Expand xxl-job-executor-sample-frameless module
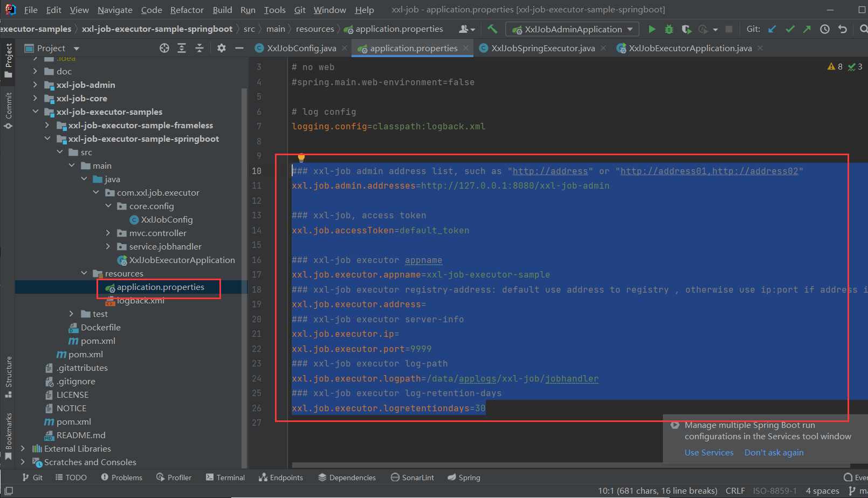Screen dimensions: 868x498 click(x=47, y=125)
